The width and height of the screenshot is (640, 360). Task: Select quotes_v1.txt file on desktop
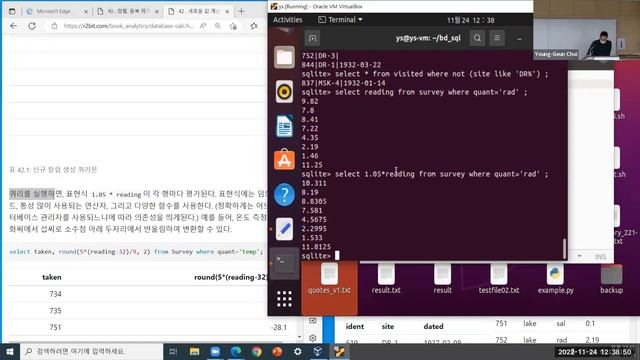(x=329, y=280)
